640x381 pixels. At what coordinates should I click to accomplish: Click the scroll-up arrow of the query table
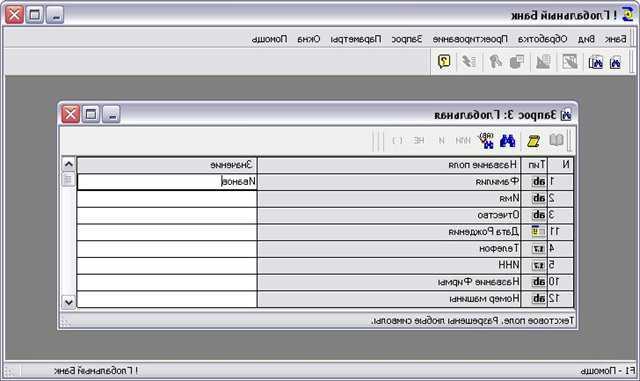[69, 165]
